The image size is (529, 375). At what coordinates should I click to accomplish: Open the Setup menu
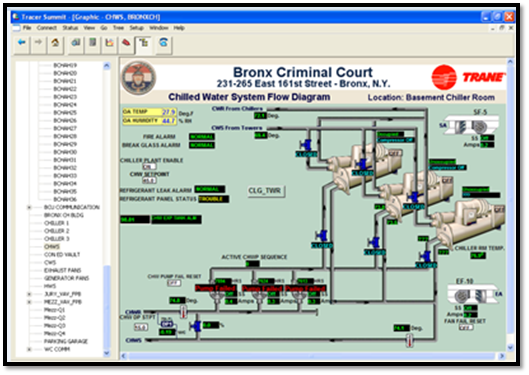(137, 28)
